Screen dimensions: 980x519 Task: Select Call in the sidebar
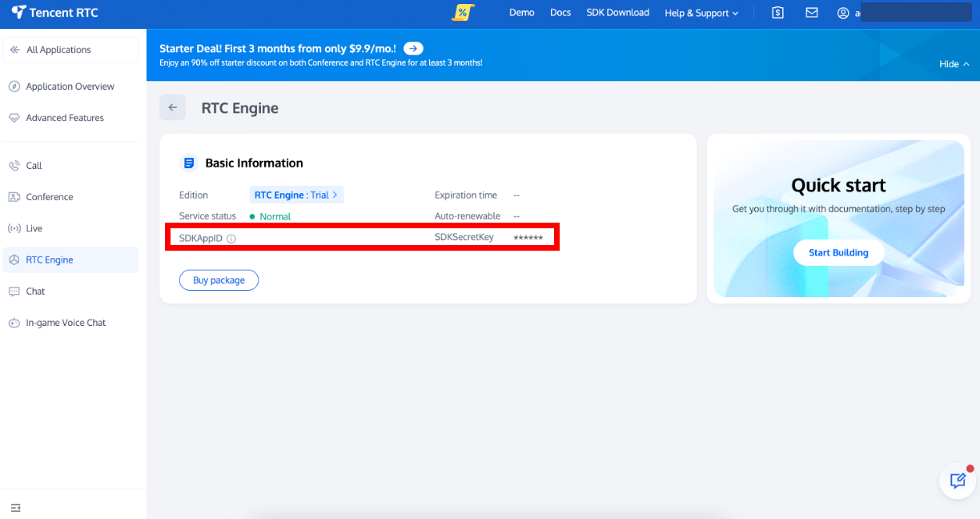tap(70, 166)
